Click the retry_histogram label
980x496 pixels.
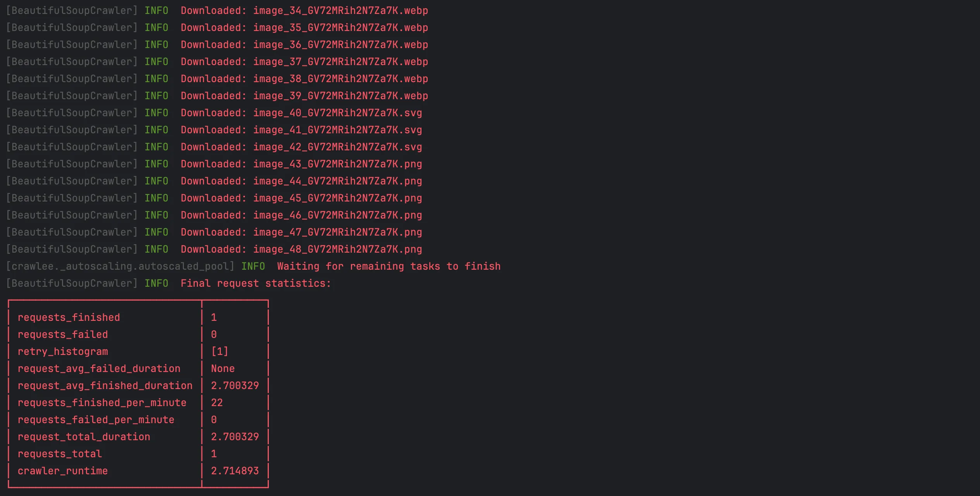pyautogui.click(x=63, y=351)
